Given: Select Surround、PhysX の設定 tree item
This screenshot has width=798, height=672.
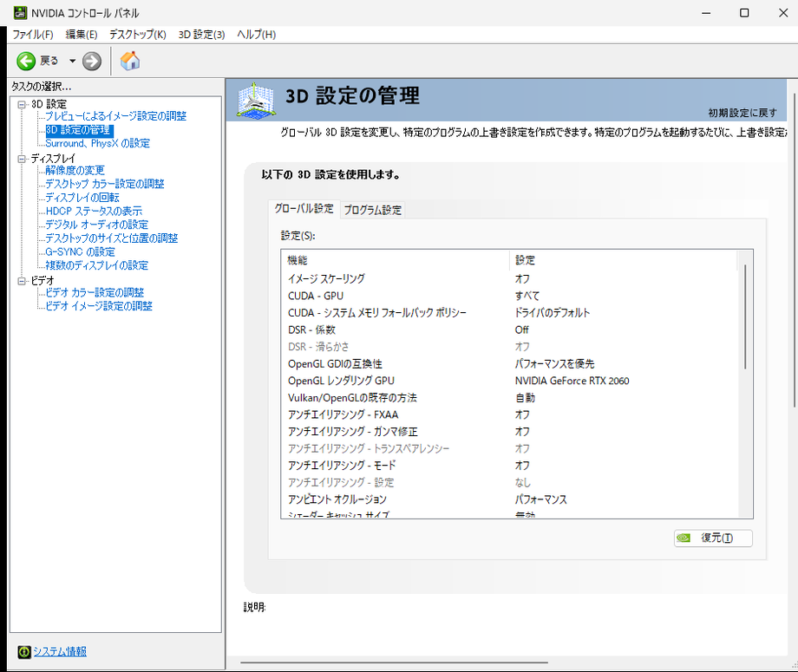Looking at the screenshot, I should pyautogui.click(x=98, y=143).
